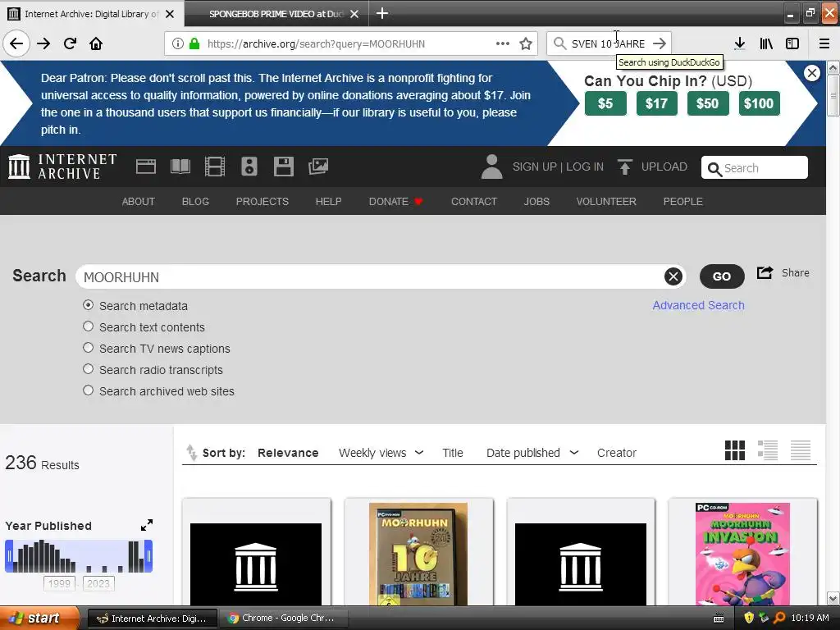Open the browser library icon
Viewport: 840px width, 630px height.
click(x=766, y=43)
